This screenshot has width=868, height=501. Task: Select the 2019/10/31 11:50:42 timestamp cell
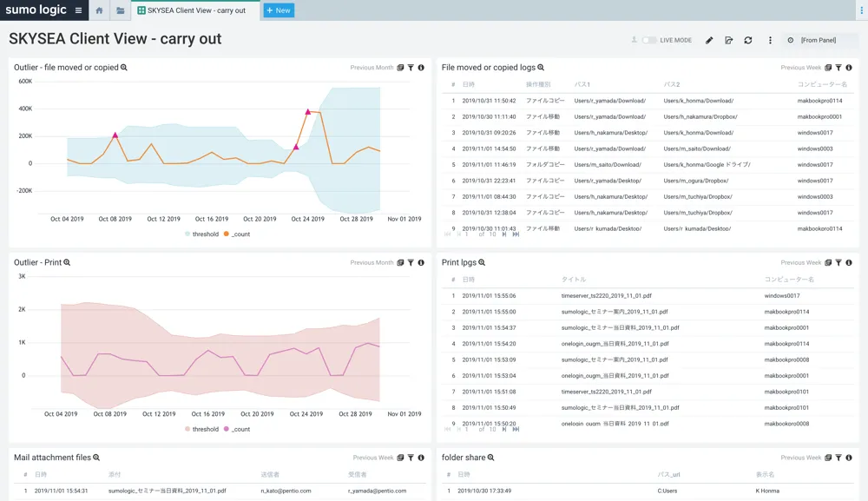(x=489, y=101)
